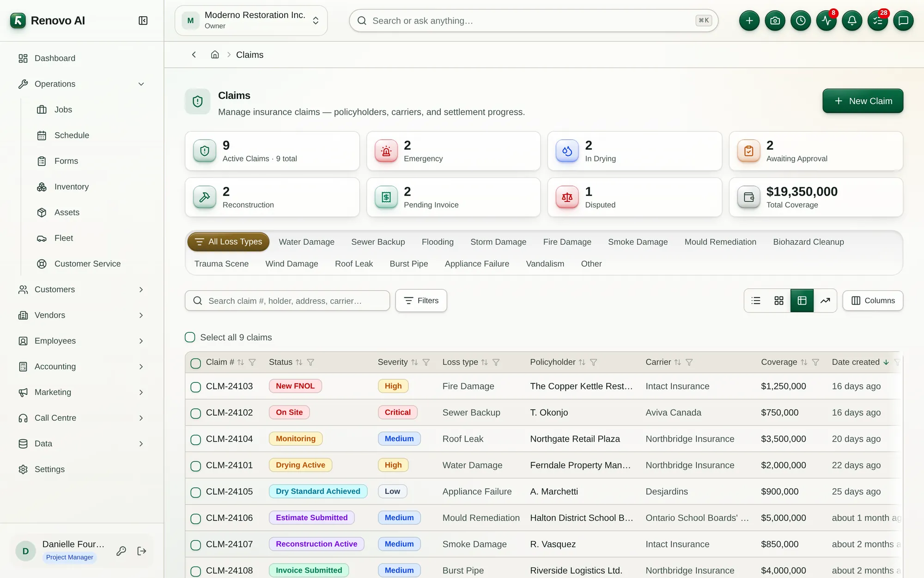Open Jobs in the sidebar
The image size is (924, 578).
(x=63, y=110)
